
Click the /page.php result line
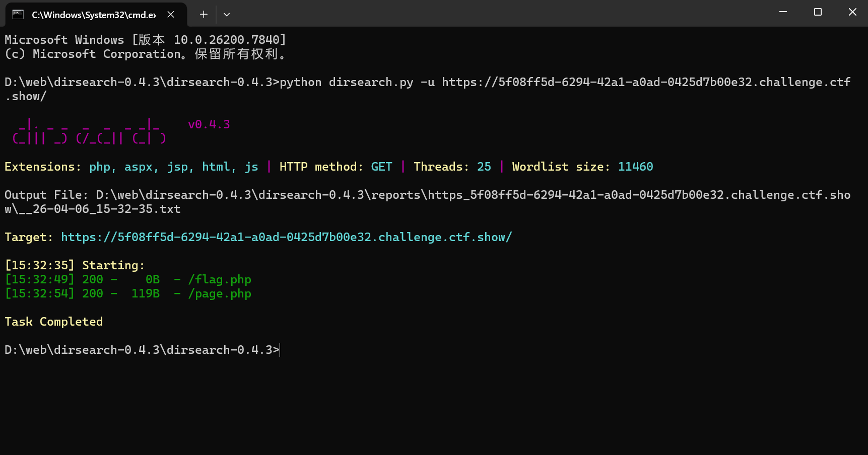coord(128,293)
